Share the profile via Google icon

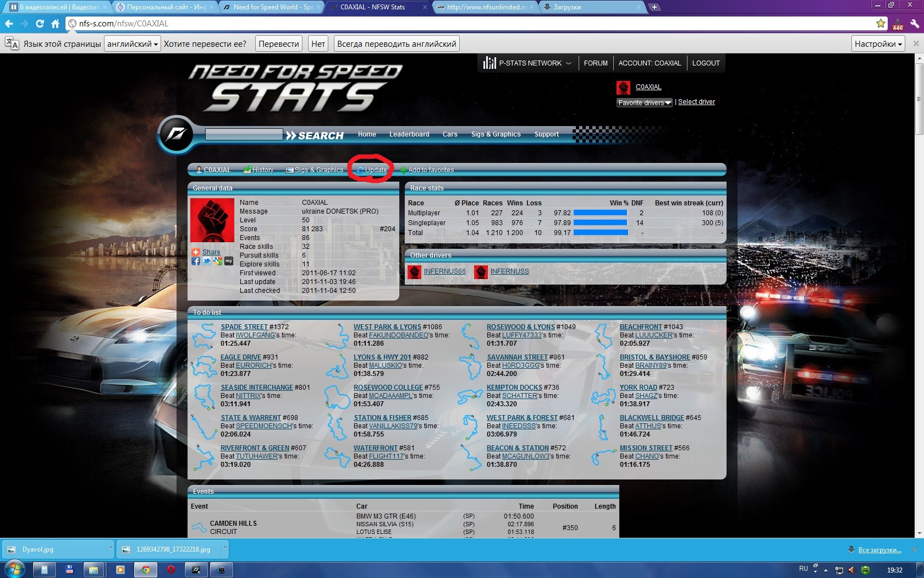(x=218, y=261)
